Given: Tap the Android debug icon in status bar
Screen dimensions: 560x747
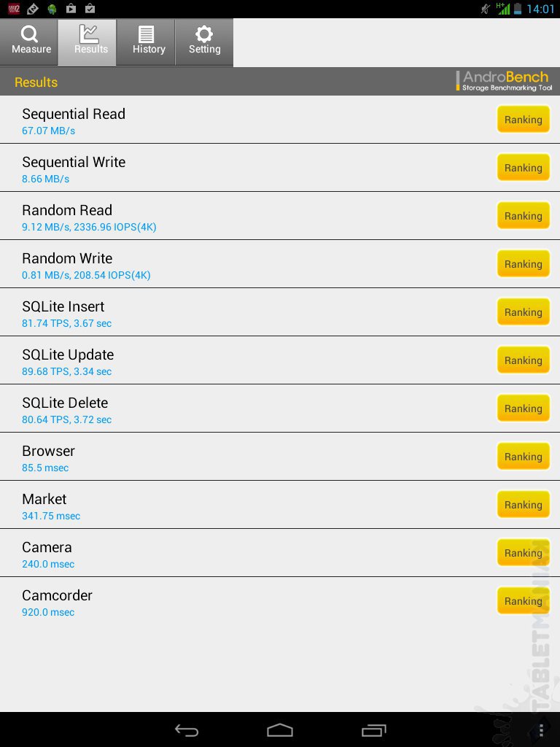Looking at the screenshot, I should [52, 9].
